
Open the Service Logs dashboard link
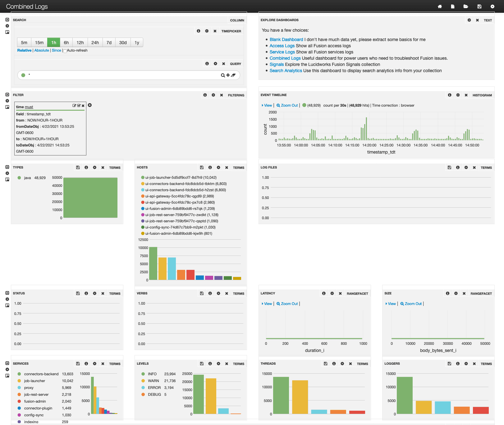click(x=282, y=52)
